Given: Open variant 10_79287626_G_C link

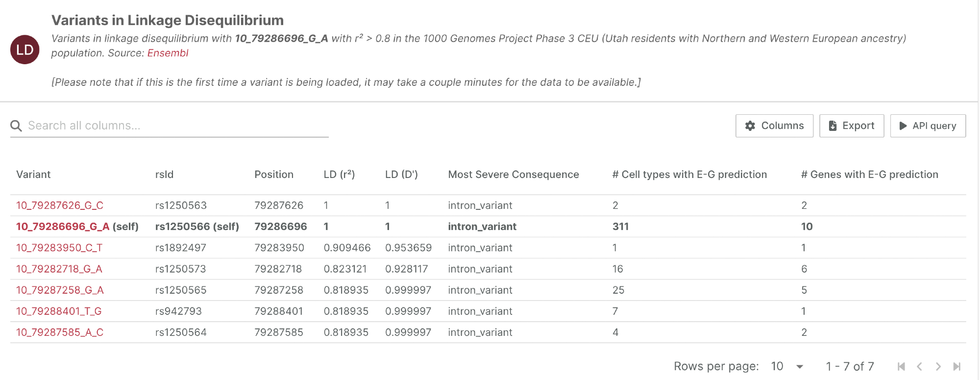Looking at the screenshot, I should [x=60, y=205].
